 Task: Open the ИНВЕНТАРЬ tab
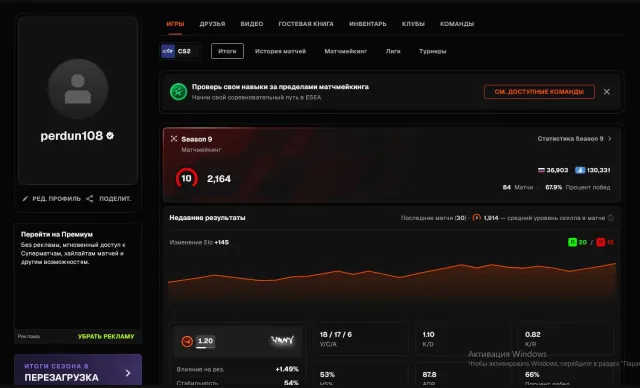pyautogui.click(x=367, y=24)
